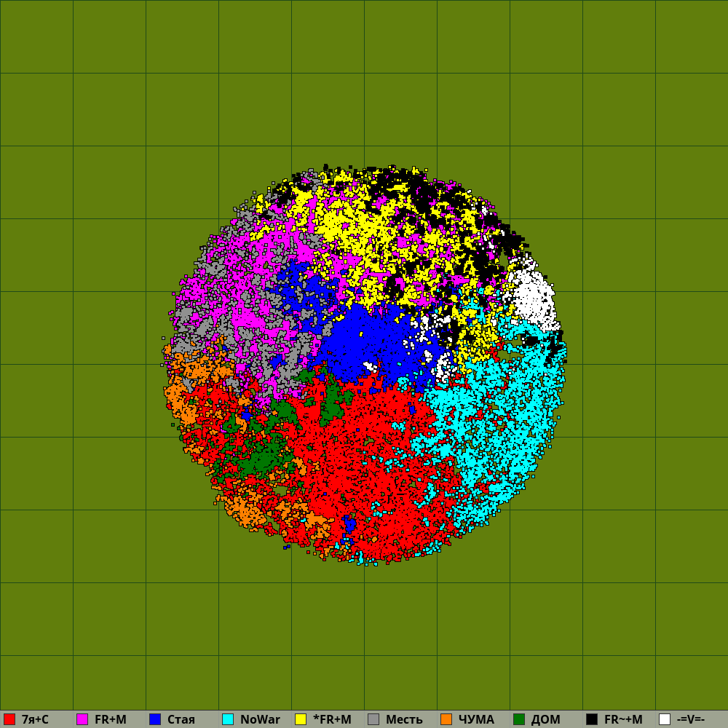This screenshot has width=728, height=728.
Task: Click the blue swatch beside Стая
Action: point(155,719)
